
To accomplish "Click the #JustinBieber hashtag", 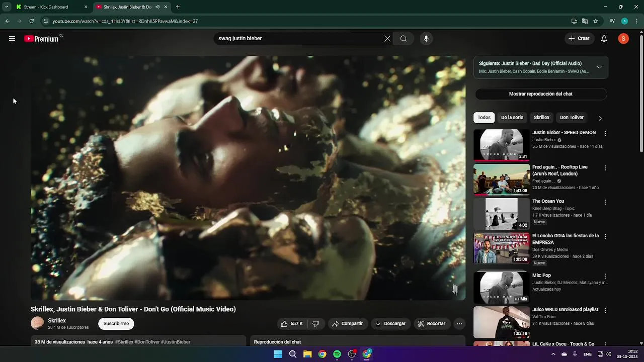I will click(x=176, y=342).
